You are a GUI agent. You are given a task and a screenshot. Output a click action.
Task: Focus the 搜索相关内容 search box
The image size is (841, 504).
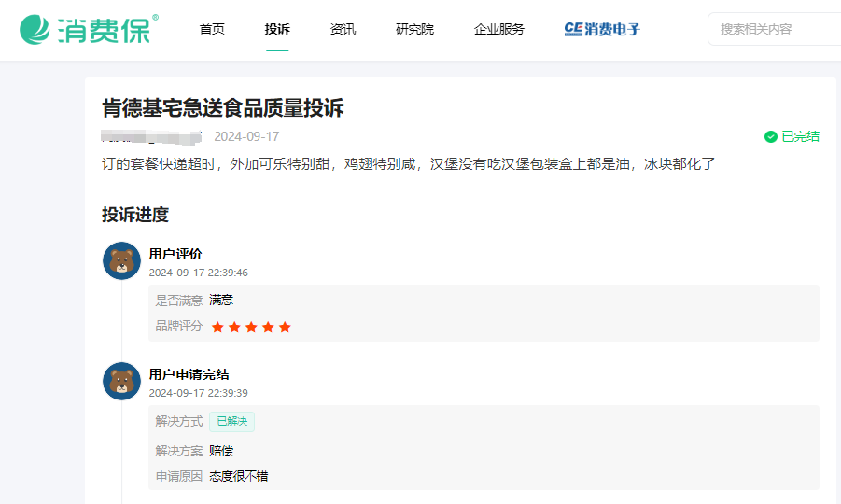[x=775, y=29]
